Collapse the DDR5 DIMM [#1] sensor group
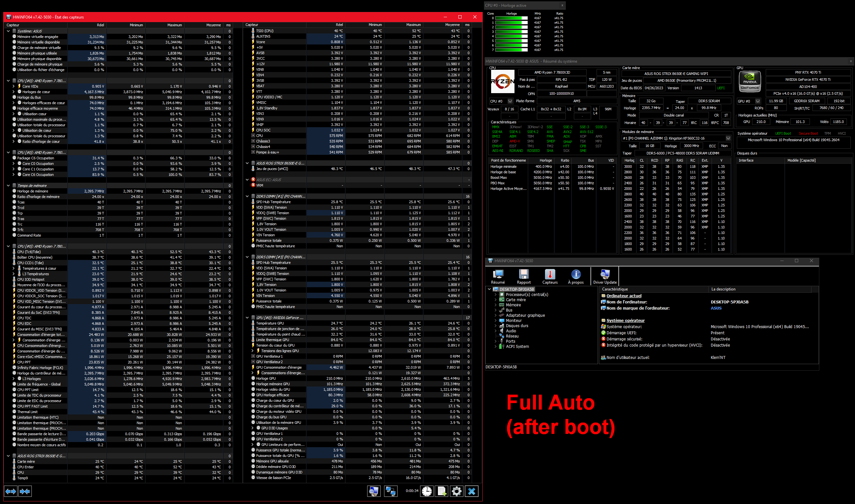 [x=247, y=196]
